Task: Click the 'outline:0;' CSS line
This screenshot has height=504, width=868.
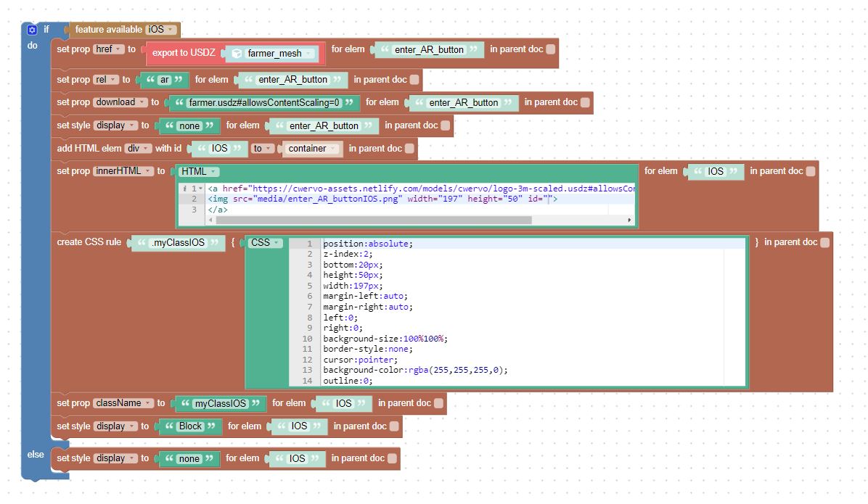Action: 348,381
